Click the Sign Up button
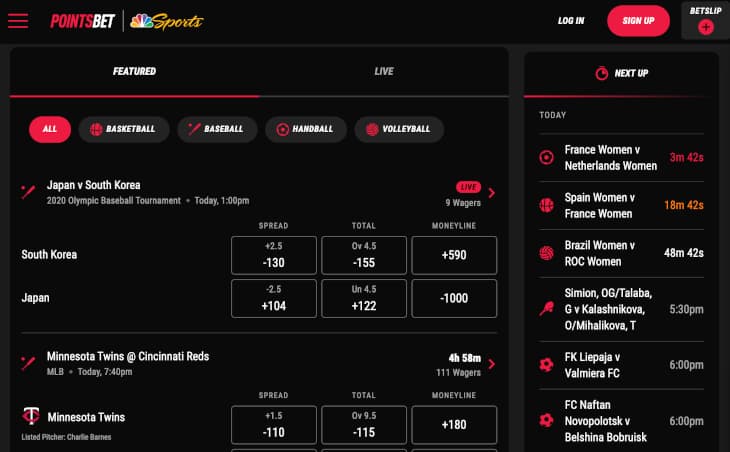The height and width of the screenshot is (452, 730). tap(638, 21)
